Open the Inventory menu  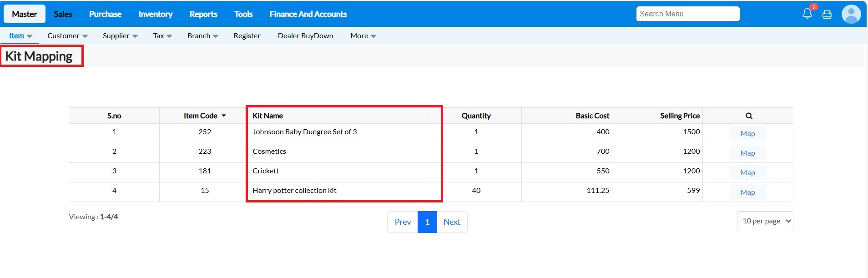tap(155, 14)
